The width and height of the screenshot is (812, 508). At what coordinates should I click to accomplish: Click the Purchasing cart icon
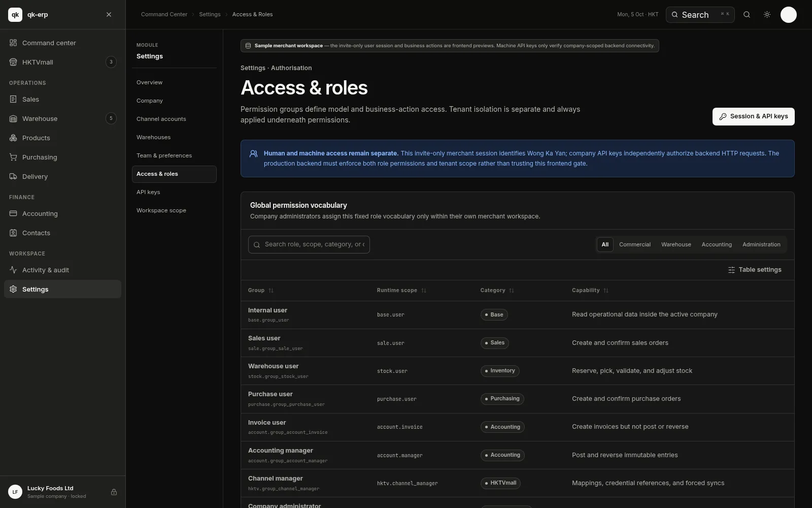13,157
